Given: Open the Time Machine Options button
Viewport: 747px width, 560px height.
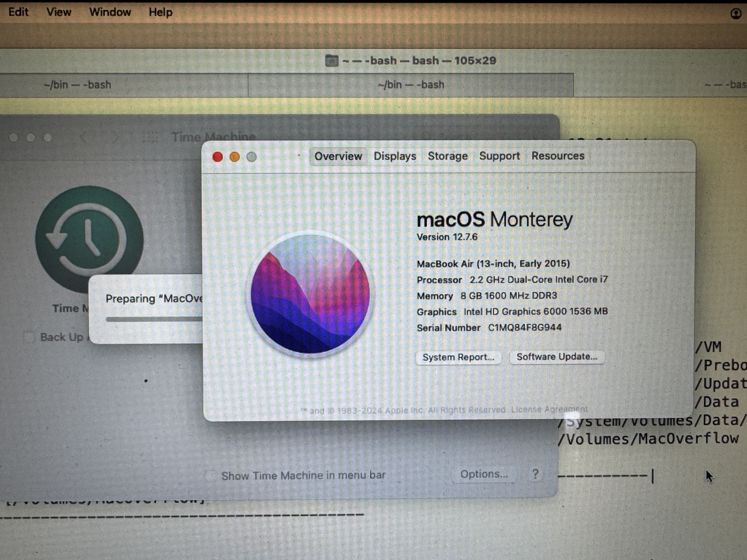Looking at the screenshot, I should coord(484,474).
